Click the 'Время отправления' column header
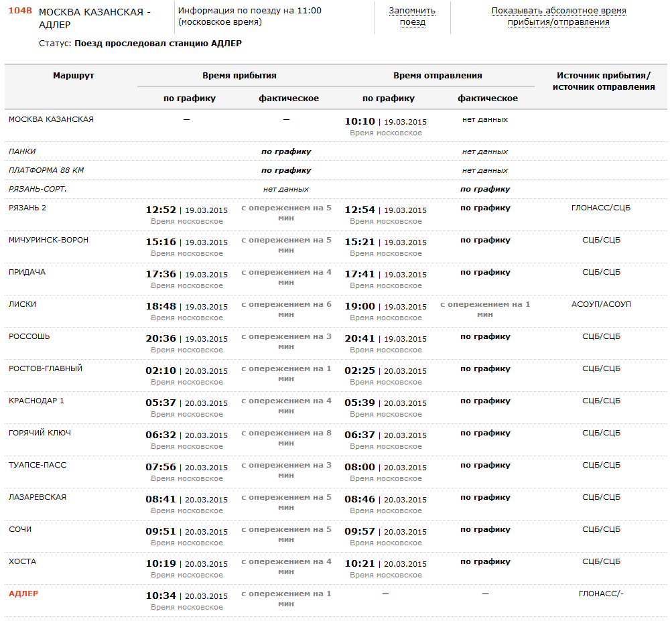Viewport: 672px width, 621px height. (438, 76)
